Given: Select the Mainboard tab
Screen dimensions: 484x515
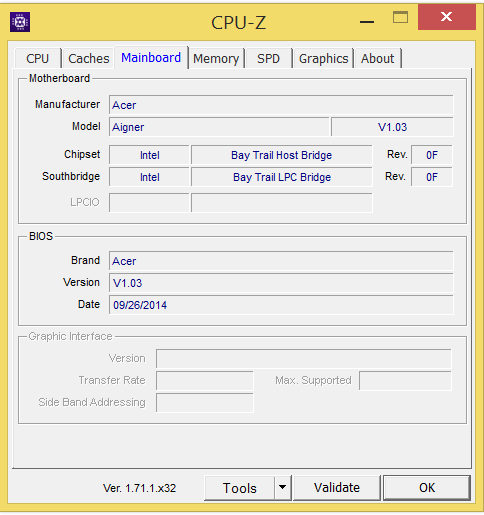Looking at the screenshot, I should coord(151,58).
